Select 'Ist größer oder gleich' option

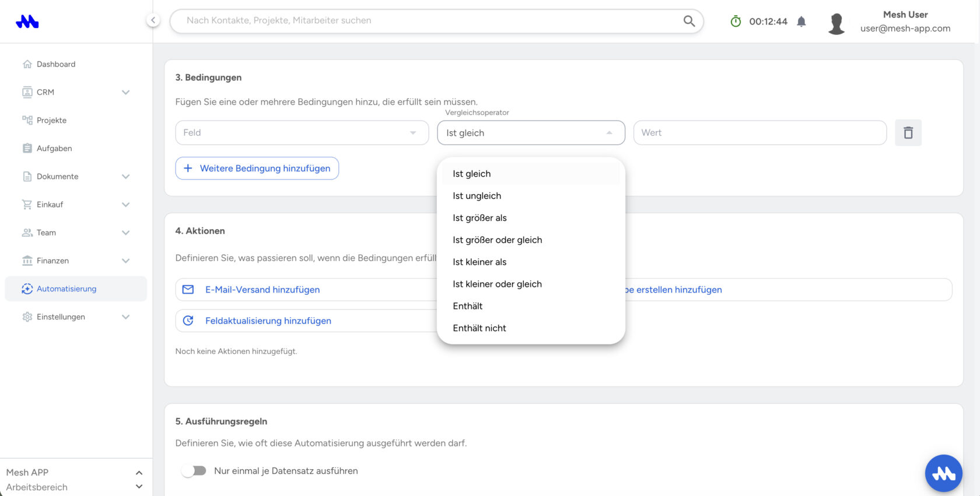point(531,240)
